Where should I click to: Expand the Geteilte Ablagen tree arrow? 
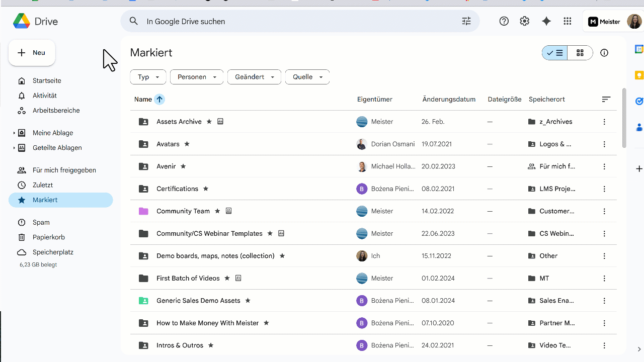point(14,148)
